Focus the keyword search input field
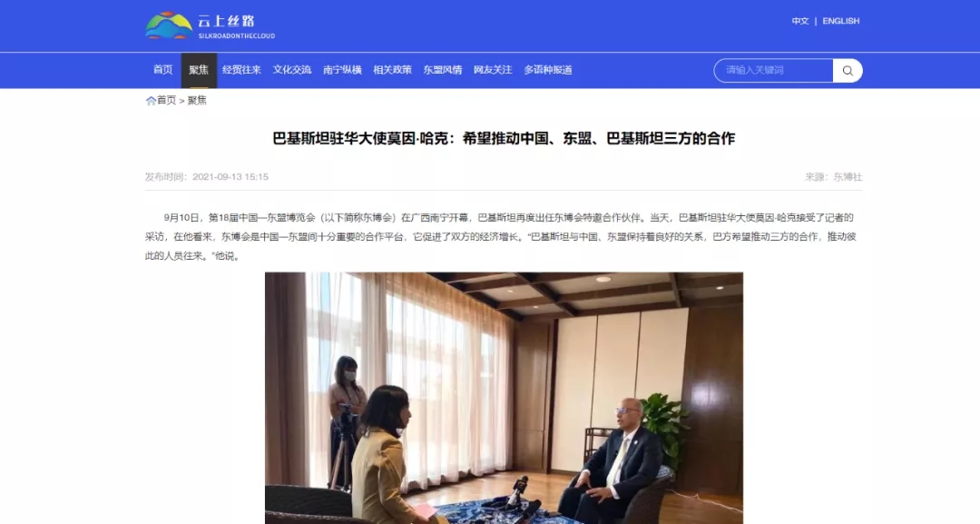This screenshot has height=524, width=980. [x=774, y=71]
